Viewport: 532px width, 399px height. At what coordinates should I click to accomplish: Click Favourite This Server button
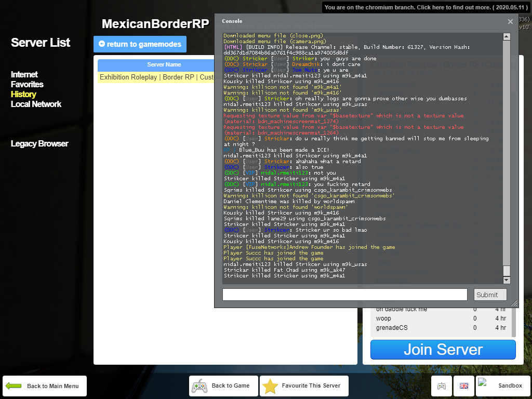(304, 386)
